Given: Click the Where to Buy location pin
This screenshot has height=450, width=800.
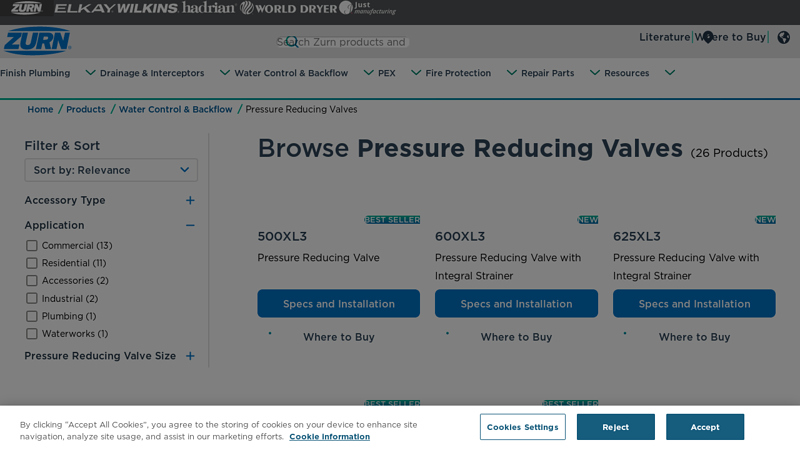Looking at the screenshot, I should click(x=708, y=37).
